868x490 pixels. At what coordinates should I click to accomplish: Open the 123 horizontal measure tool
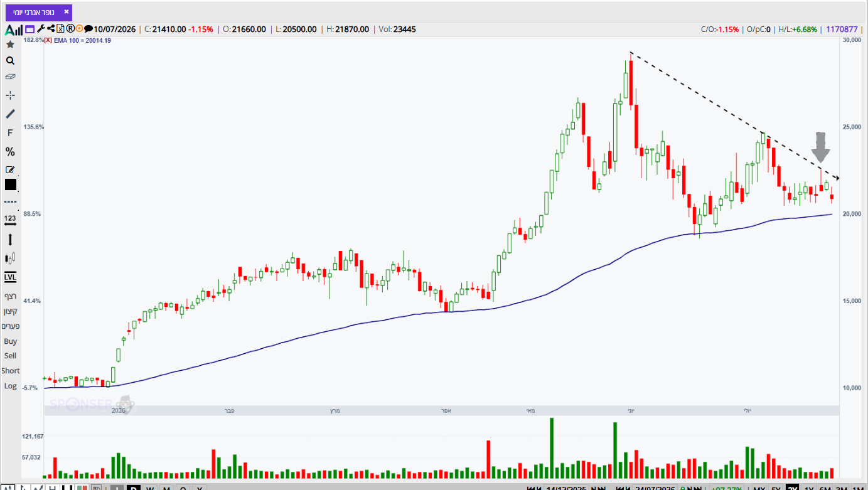coord(10,220)
